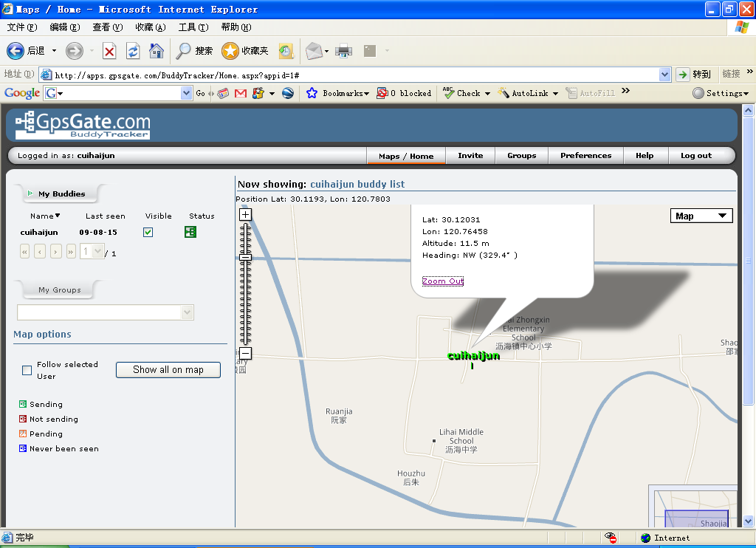Open the Invite tab
The height and width of the screenshot is (548, 756).
click(x=470, y=155)
